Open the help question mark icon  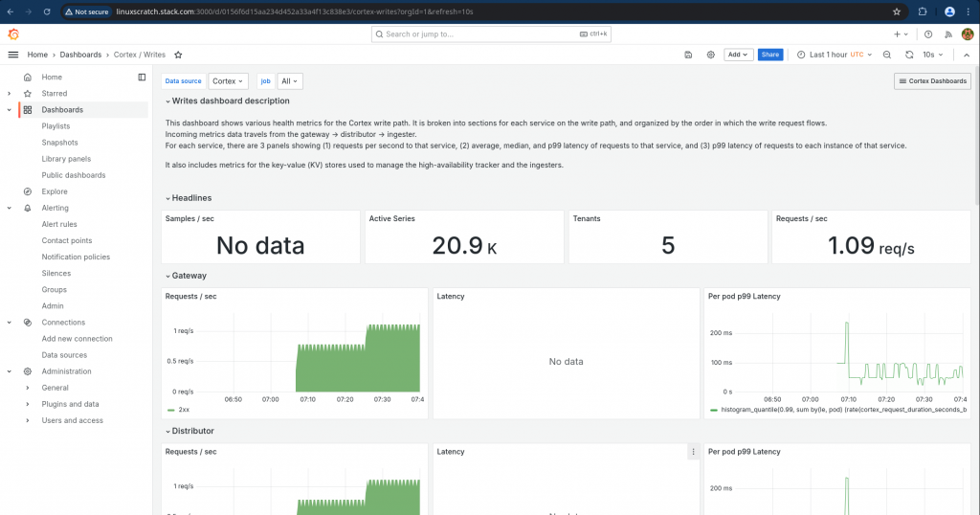tap(927, 34)
